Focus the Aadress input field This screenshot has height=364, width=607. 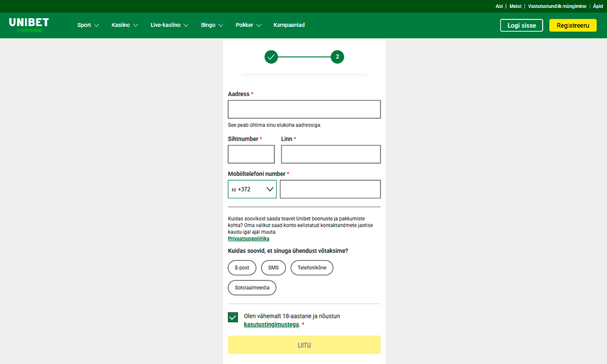pos(304,109)
